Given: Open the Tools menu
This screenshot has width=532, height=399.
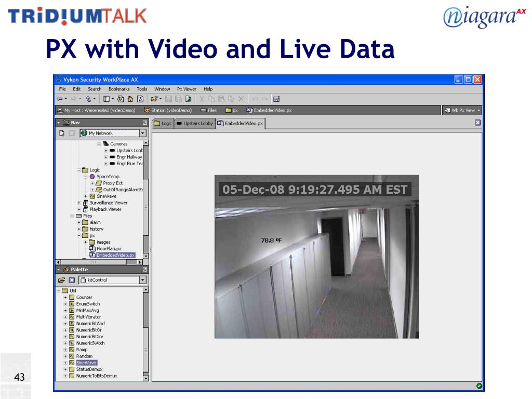Looking at the screenshot, I should pos(142,89).
